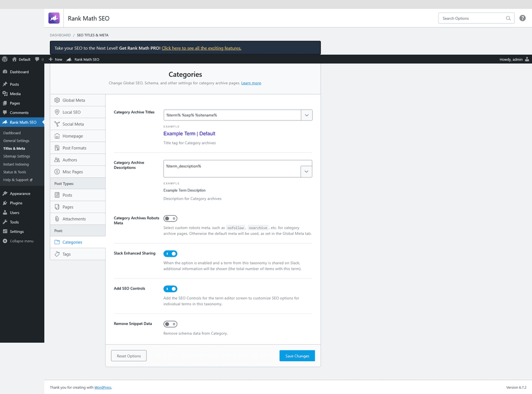Viewport: 532px width, 394px height.
Task: Click the Rank Math SEO icon in the sidebar
Action: 5,122
